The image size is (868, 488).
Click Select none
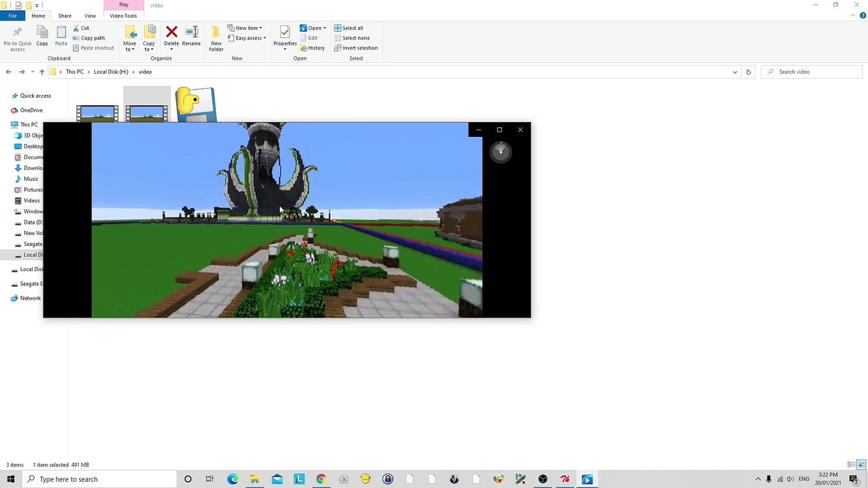pyautogui.click(x=351, y=38)
